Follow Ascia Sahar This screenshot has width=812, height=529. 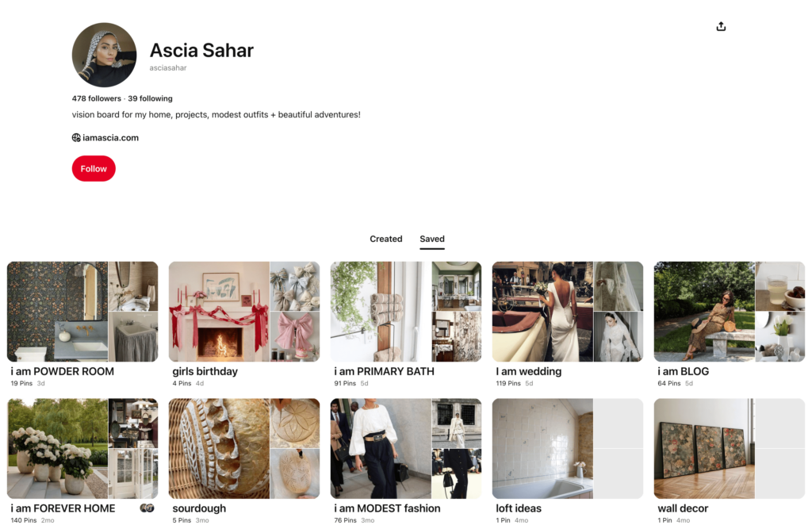coord(94,168)
